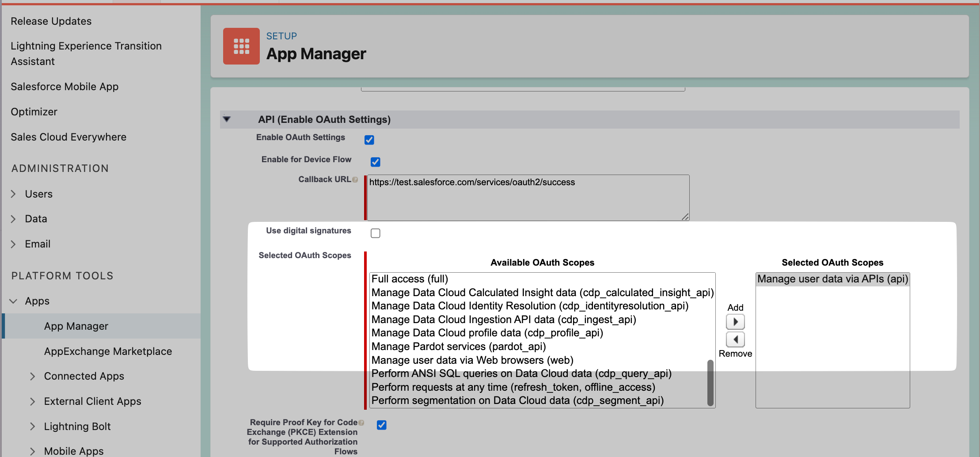Click the Add arrow button

pos(735,322)
